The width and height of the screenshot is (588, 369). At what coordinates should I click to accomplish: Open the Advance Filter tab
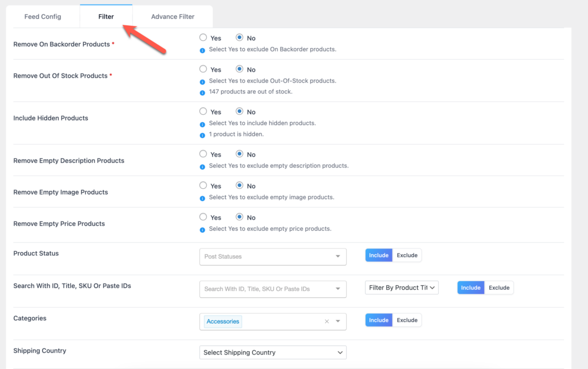172,17
